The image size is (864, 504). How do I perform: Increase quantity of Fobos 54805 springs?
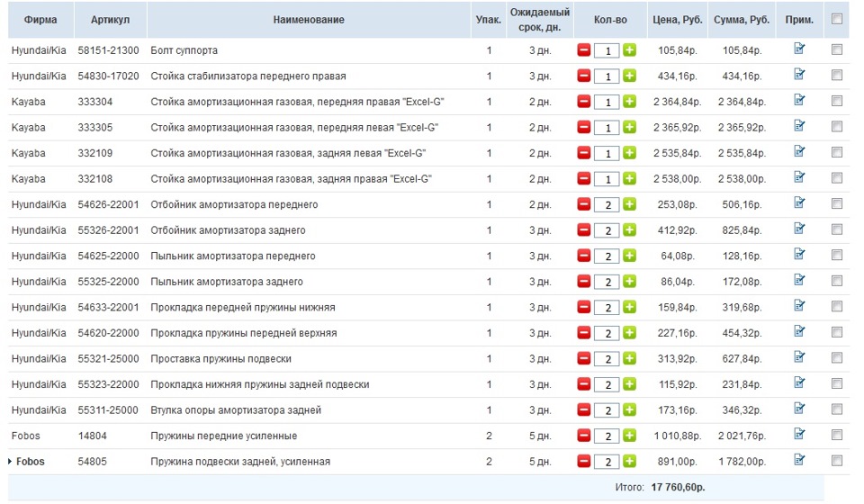(629, 461)
